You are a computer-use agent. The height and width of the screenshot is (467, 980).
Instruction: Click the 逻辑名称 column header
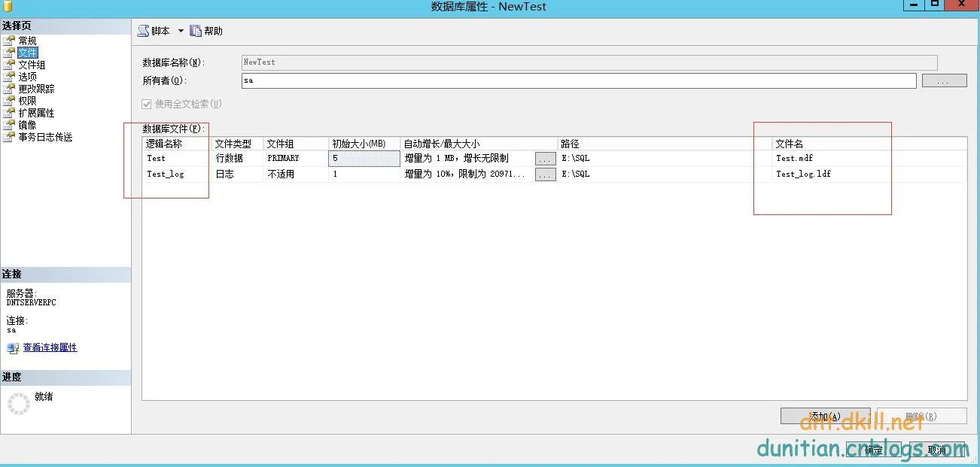(177, 144)
